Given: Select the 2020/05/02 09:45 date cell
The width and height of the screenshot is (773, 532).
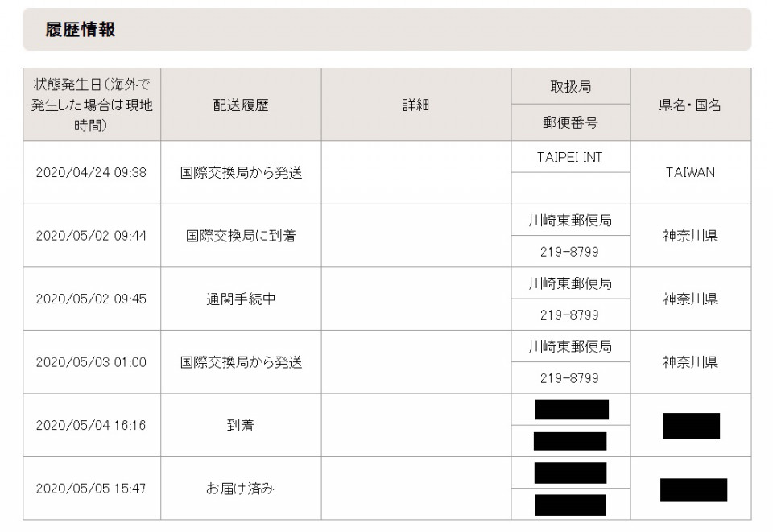Looking at the screenshot, I should point(91,299).
